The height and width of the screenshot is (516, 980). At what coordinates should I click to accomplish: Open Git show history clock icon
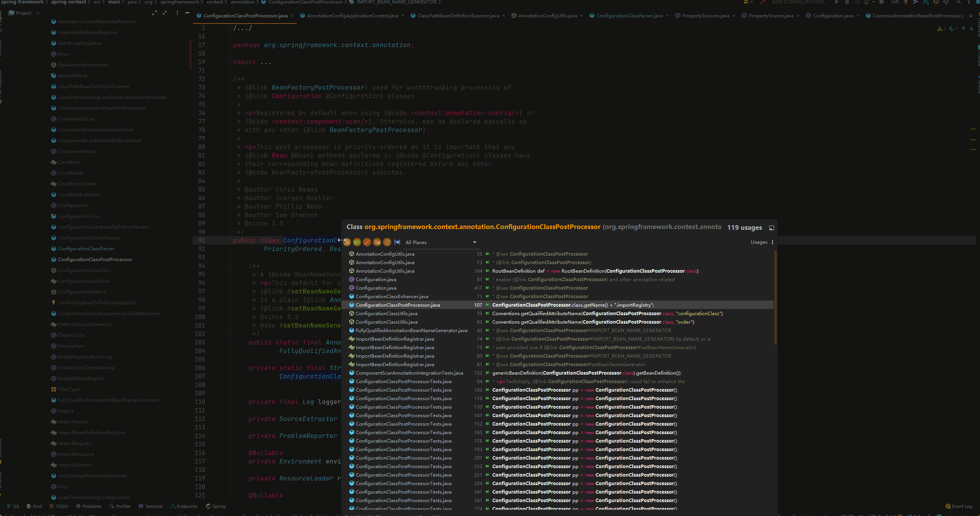pos(936,2)
